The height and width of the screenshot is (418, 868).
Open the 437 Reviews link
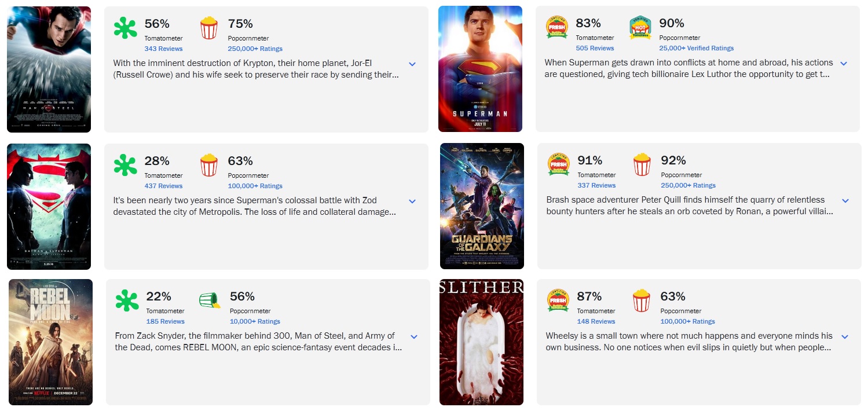click(163, 186)
